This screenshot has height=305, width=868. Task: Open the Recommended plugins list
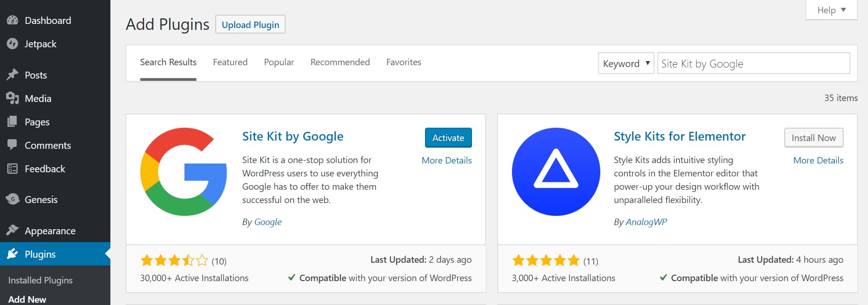tap(340, 62)
